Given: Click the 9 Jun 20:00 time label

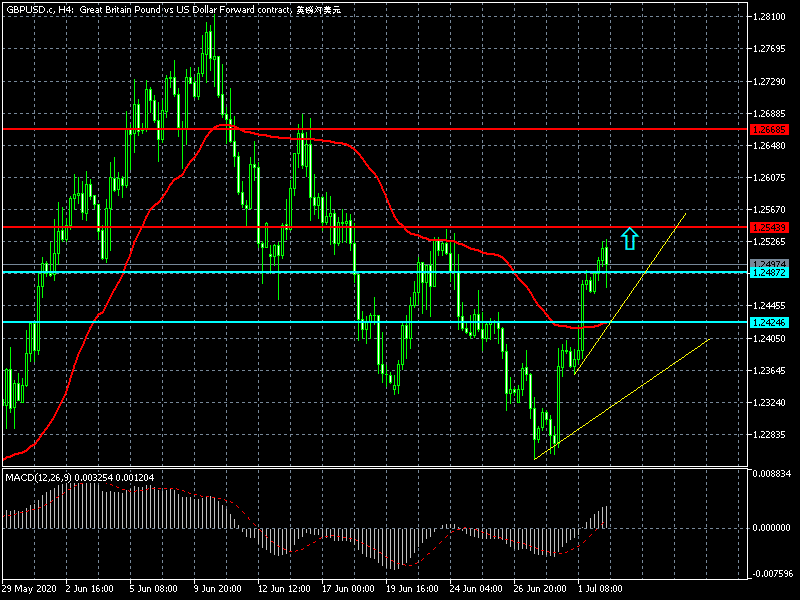Looking at the screenshot, I should click(x=218, y=589).
